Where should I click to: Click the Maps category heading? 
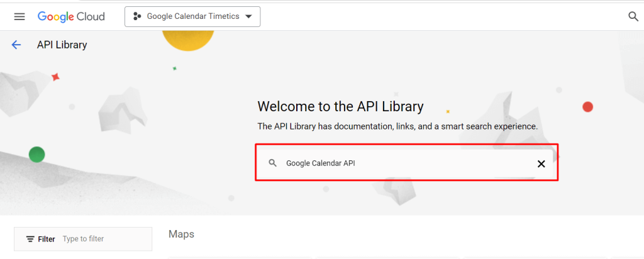[181, 234]
